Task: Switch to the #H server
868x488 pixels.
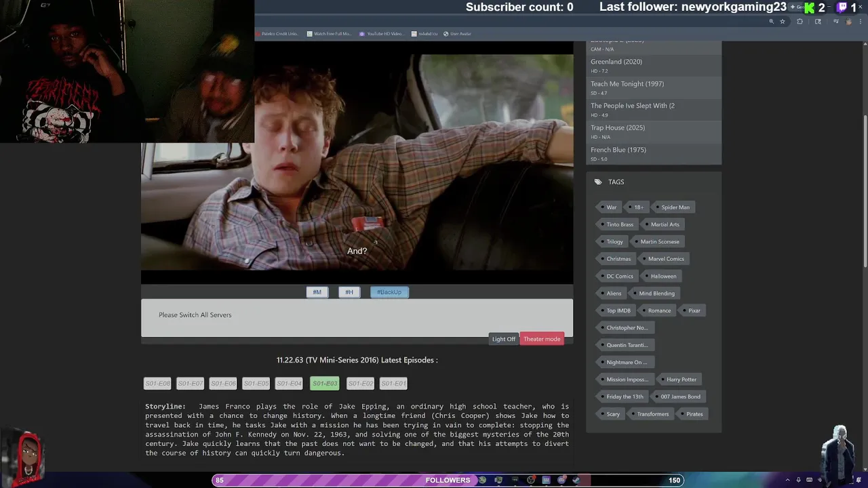Action: pos(349,292)
